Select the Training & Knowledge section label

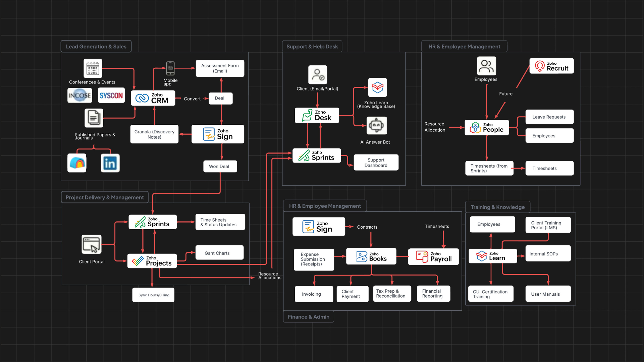tap(497, 207)
